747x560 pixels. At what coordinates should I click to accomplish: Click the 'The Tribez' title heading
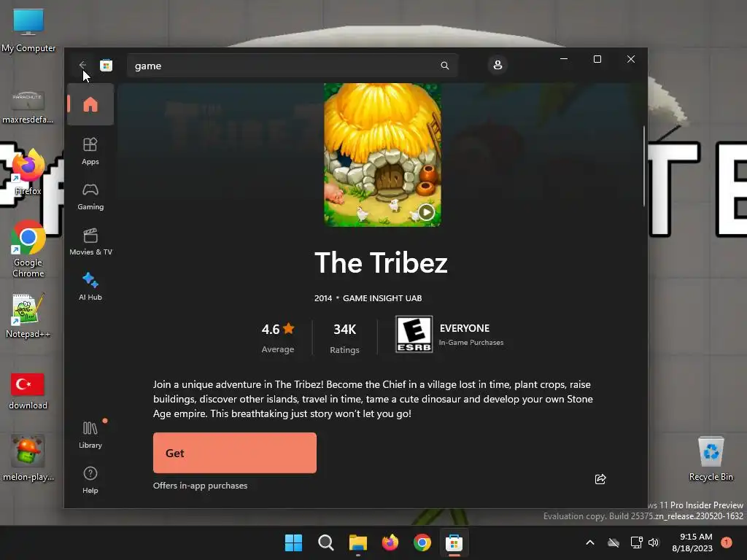pyautogui.click(x=381, y=262)
